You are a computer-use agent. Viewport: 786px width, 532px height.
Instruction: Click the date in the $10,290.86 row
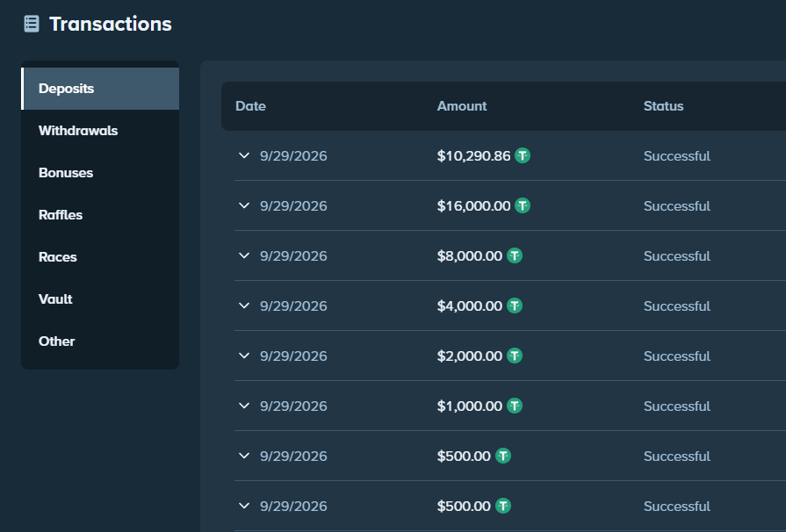[x=293, y=156]
